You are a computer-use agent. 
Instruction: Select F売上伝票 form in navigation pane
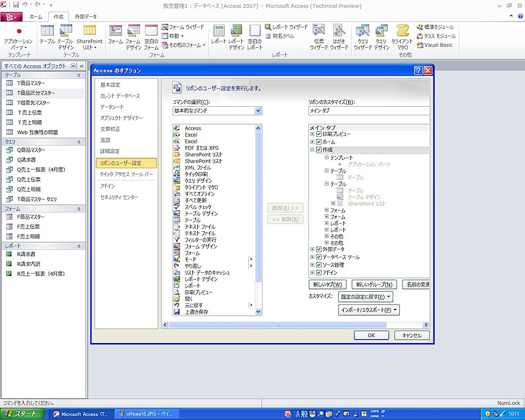28,226
